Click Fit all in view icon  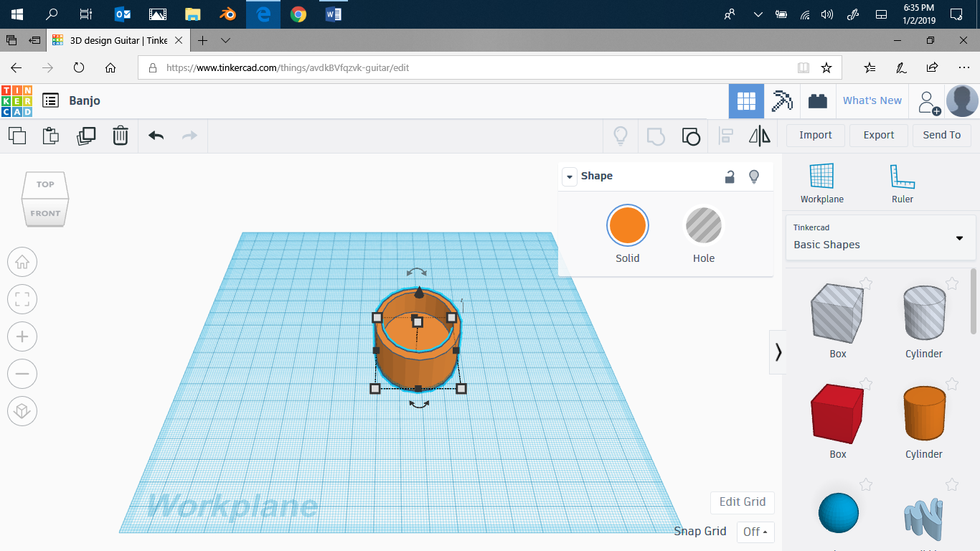click(x=22, y=299)
